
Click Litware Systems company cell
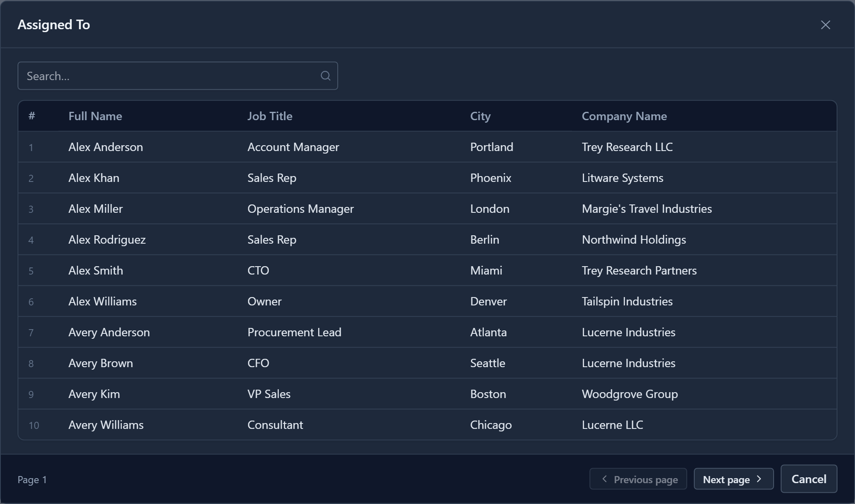click(x=622, y=178)
